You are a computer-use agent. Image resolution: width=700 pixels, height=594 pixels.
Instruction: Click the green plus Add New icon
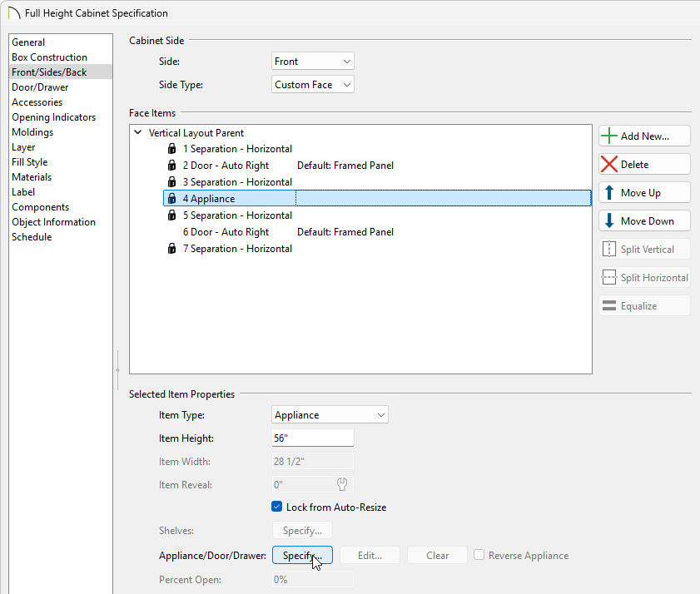(609, 136)
